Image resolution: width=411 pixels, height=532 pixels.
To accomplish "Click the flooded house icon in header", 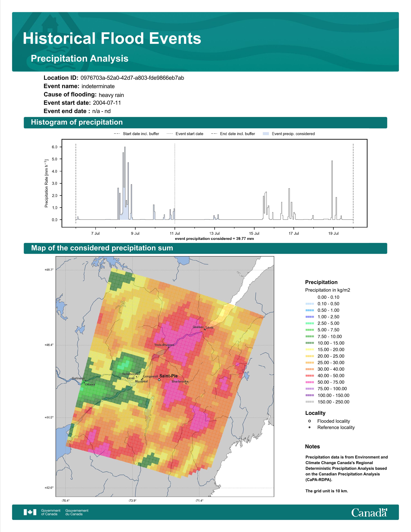I will (50, 24).
